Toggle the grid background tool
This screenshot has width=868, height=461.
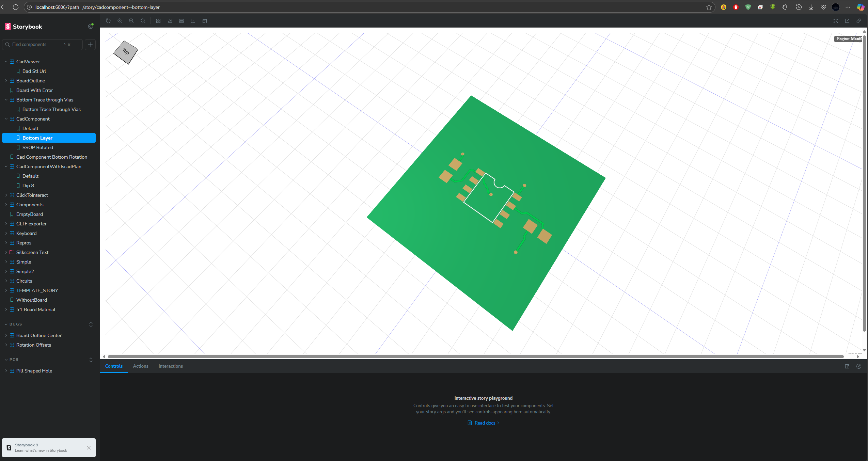click(x=158, y=21)
